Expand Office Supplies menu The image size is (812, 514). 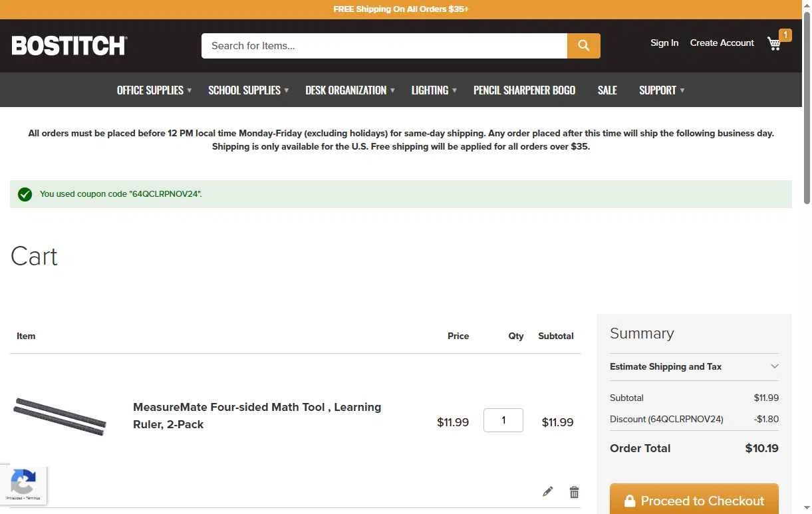(154, 90)
